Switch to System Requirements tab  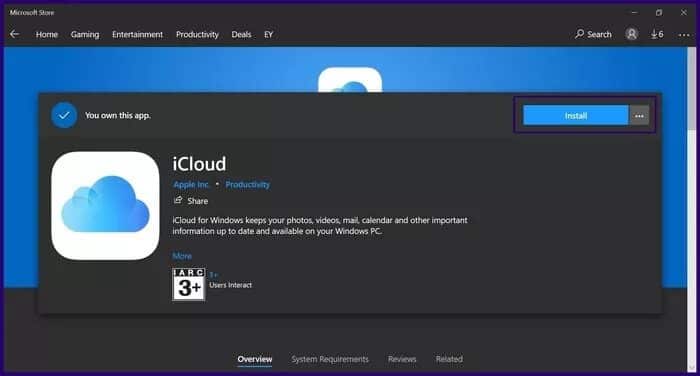coord(330,359)
